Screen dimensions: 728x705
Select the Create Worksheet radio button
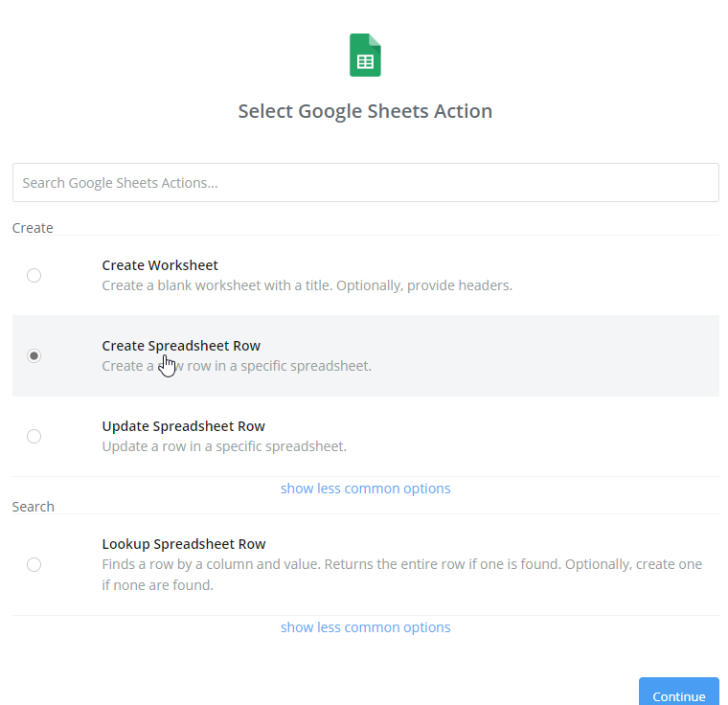coord(34,276)
